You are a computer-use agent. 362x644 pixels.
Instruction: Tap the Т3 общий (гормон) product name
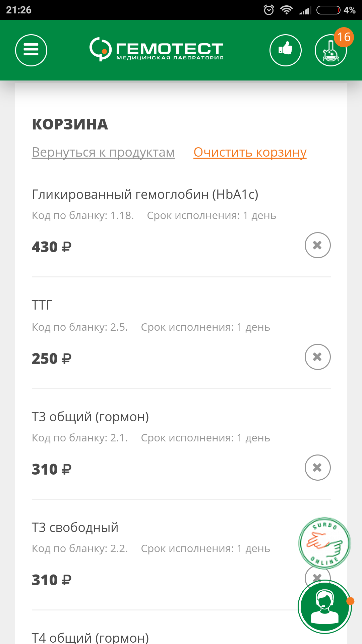tap(90, 417)
